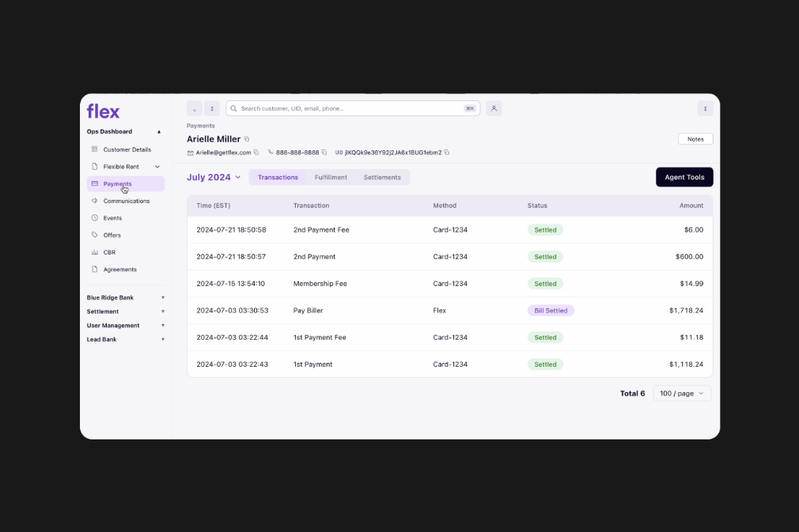Click the Time (EST) column header
This screenshot has height=532, width=799.
point(213,206)
